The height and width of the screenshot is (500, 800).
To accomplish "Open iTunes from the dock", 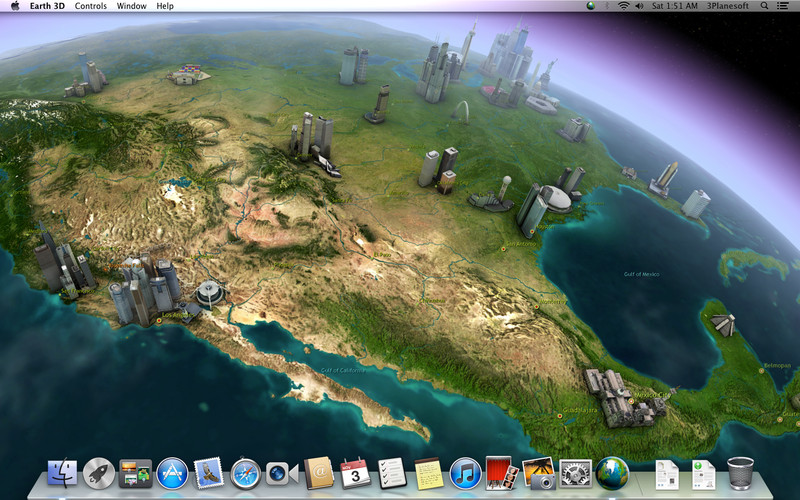I will coord(465,473).
